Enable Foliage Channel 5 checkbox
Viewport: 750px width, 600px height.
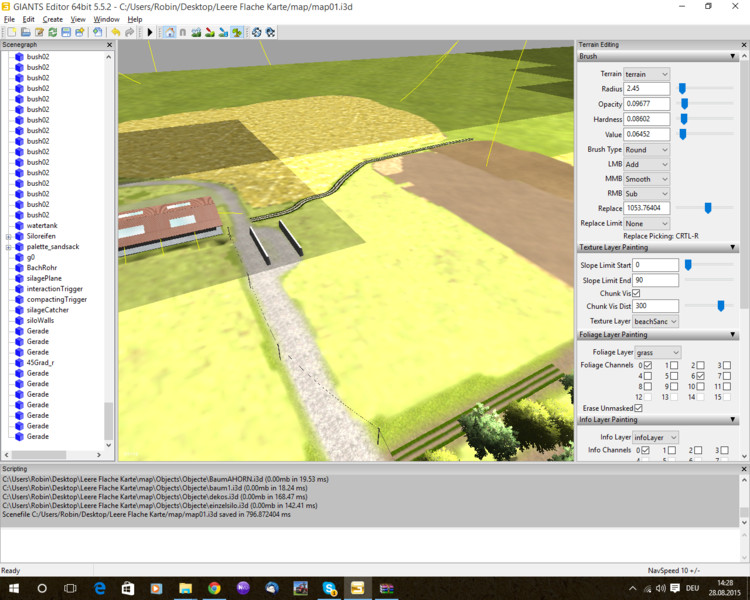(x=674, y=376)
